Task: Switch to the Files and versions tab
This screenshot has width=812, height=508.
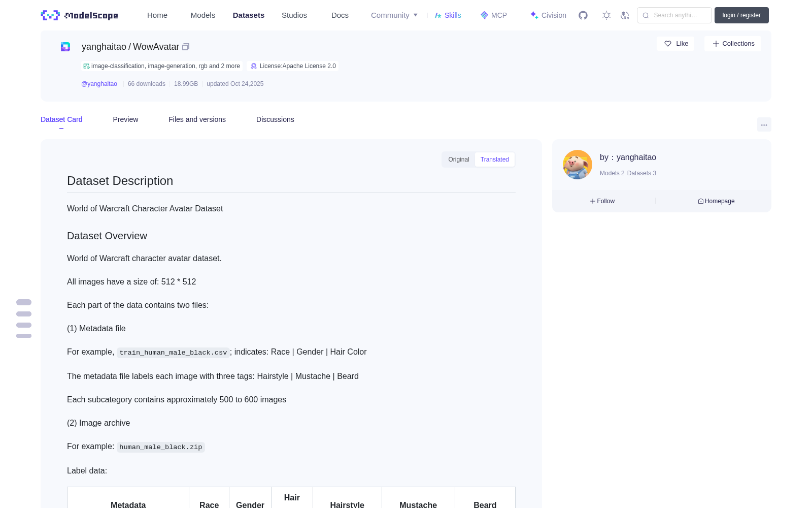Action: tap(197, 119)
